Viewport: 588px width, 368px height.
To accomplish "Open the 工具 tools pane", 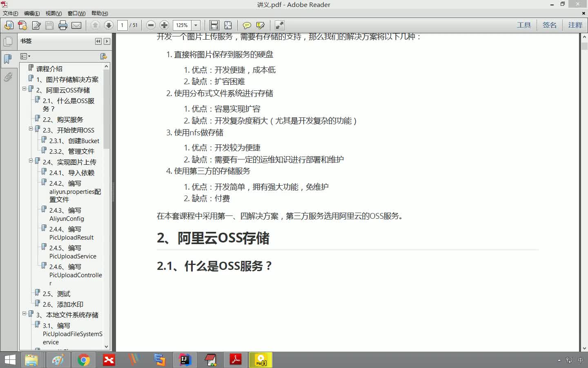I will pyautogui.click(x=524, y=25).
